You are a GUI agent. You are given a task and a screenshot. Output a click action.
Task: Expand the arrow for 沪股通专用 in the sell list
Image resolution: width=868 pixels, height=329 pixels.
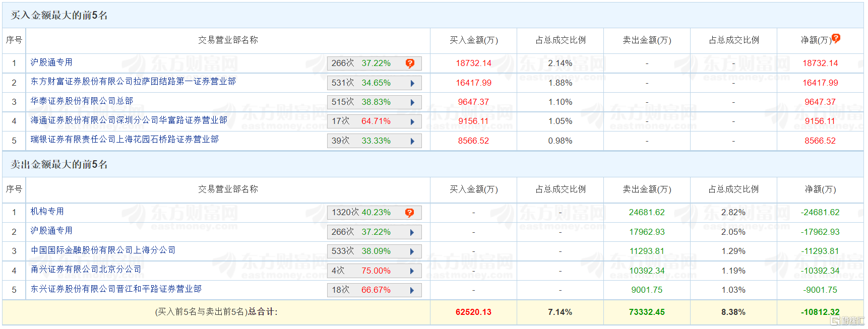point(412,232)
